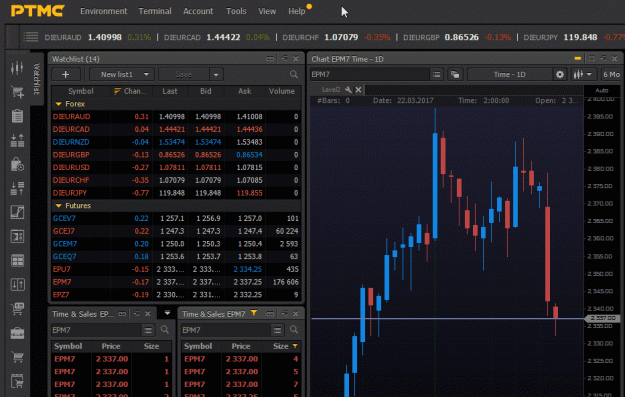Open the 6 Mo range dropdown
625x397 pixels.
click(611, 75)
